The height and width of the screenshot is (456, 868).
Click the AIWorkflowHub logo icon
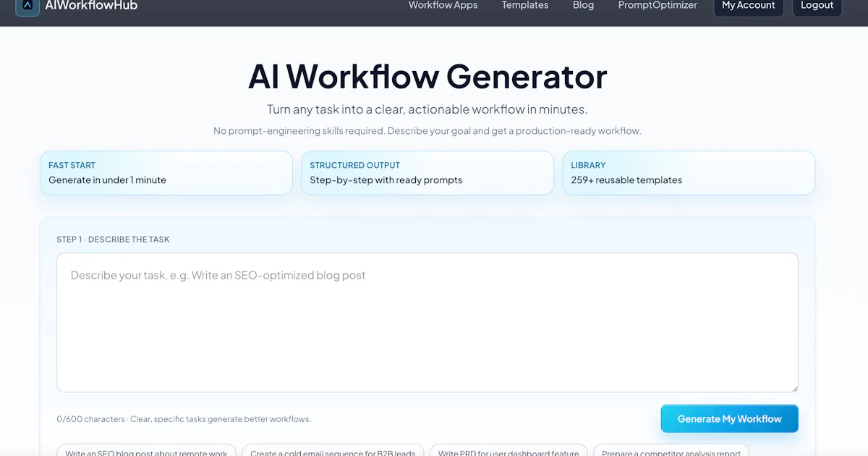[x=27, y=6]
